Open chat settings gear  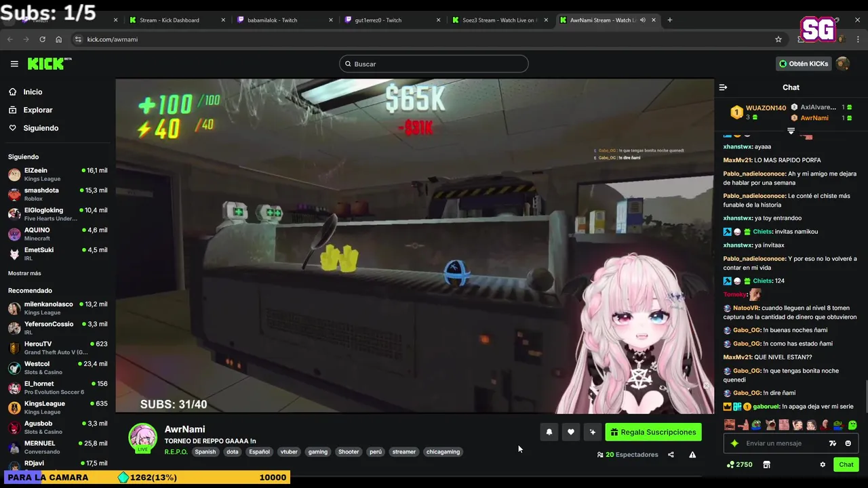pos(823,464)
